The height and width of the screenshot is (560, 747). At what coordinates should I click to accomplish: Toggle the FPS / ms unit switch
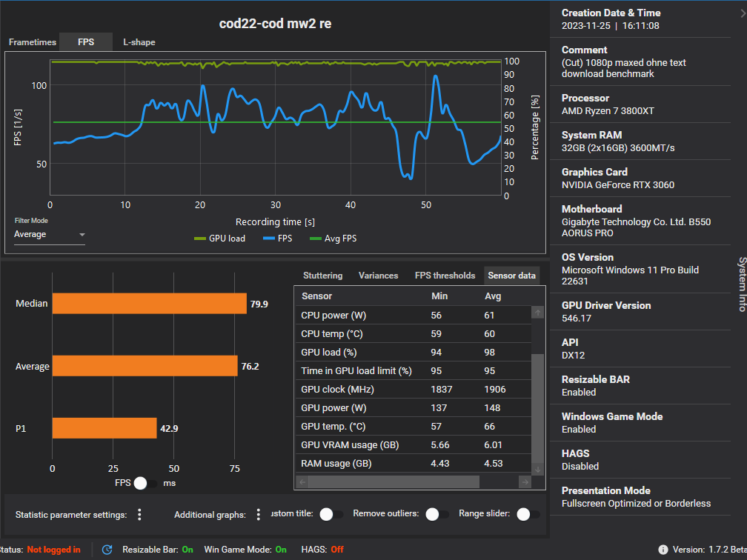click(145, 483)
